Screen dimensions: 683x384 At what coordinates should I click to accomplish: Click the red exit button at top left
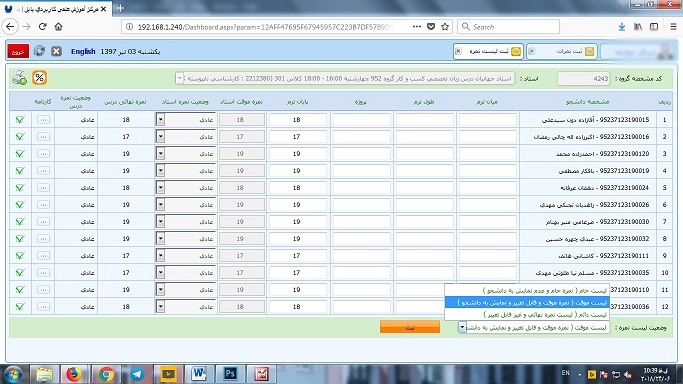[x=18, y=51]
